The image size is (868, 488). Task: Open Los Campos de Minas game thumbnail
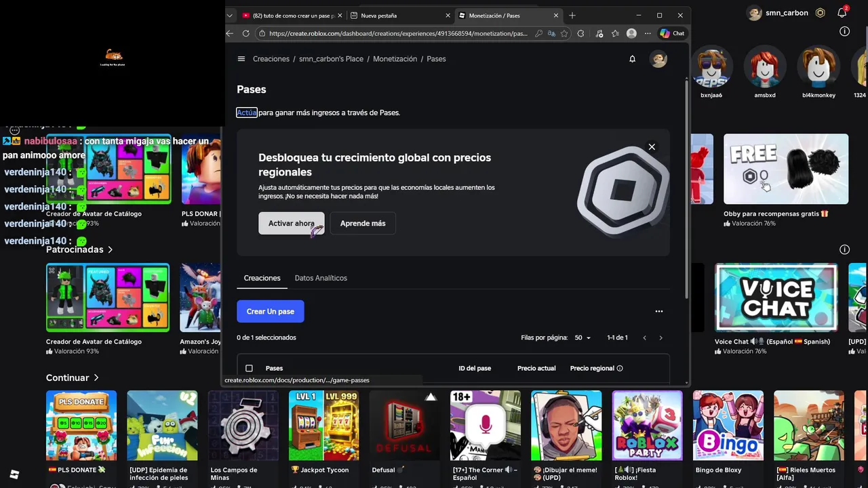point(243,426)
